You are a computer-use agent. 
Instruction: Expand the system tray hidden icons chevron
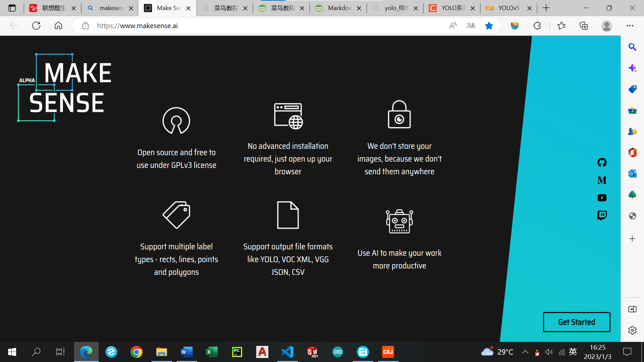[x=525, y=352]
